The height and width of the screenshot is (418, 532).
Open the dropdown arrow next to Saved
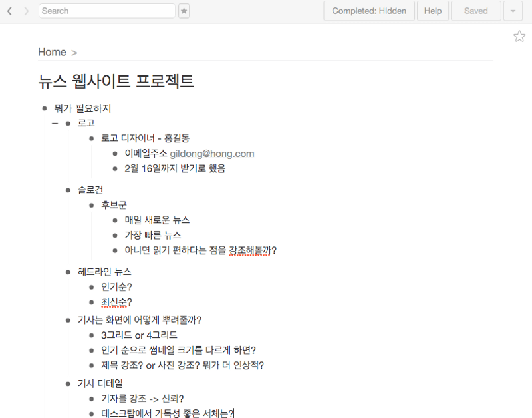pyautogui.click(x=513, y=11)
